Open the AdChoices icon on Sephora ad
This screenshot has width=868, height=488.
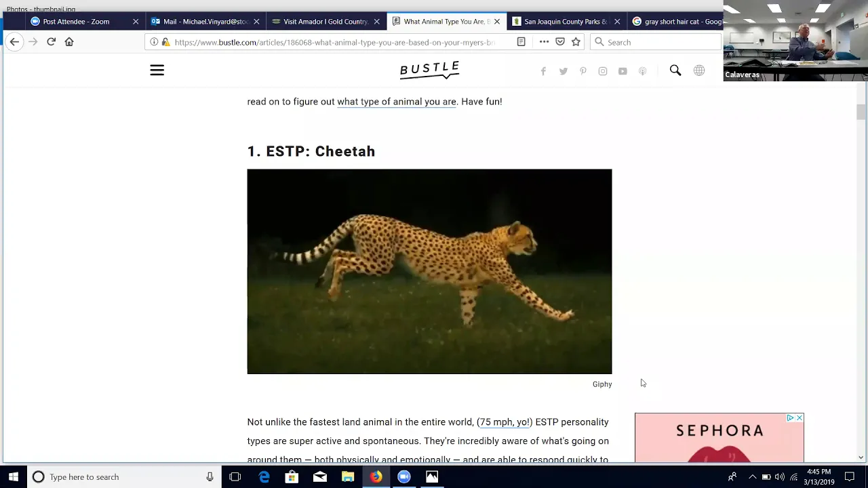coord(790,418)
